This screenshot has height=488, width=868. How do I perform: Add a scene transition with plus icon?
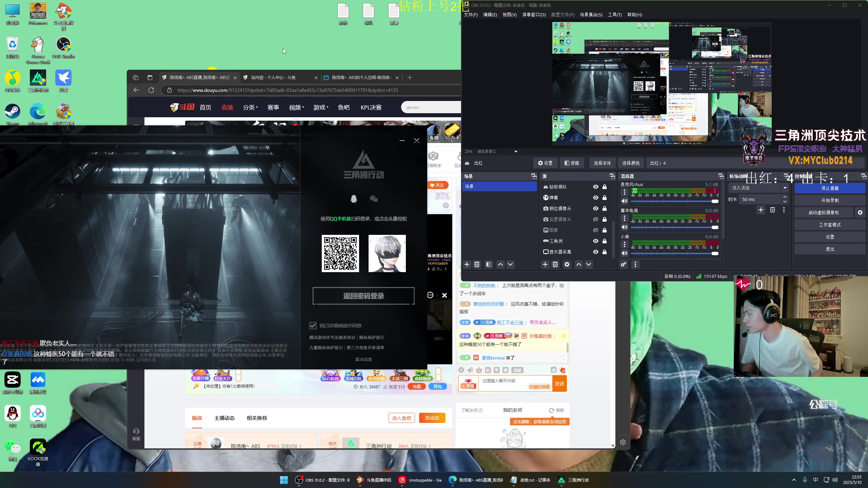click(x=761, y=210)
